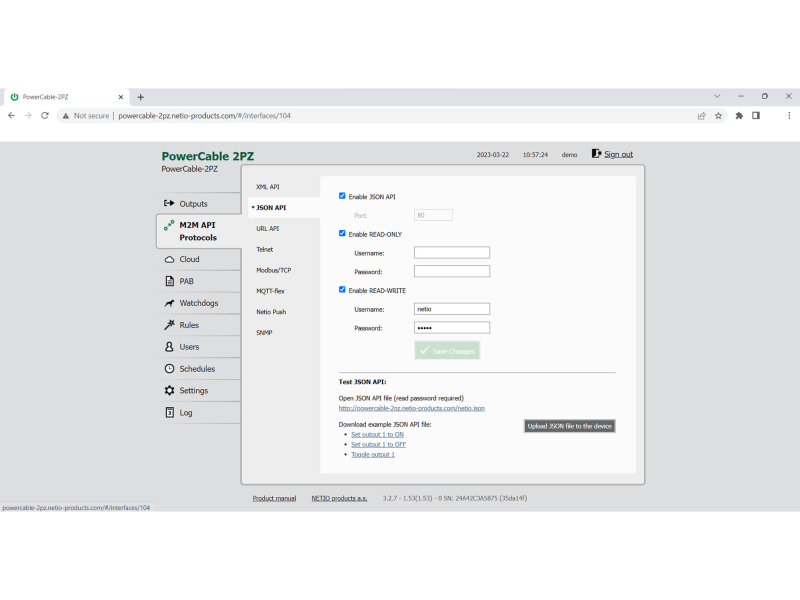This screenshot has width=800, height=600.
Task: Open the SNMP tab
Action: 264,333
